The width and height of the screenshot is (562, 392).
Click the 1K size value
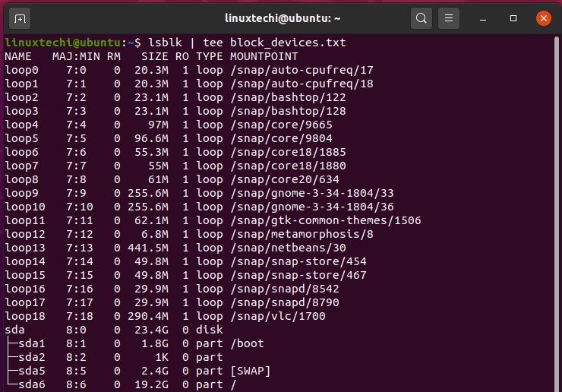(162, 357)
